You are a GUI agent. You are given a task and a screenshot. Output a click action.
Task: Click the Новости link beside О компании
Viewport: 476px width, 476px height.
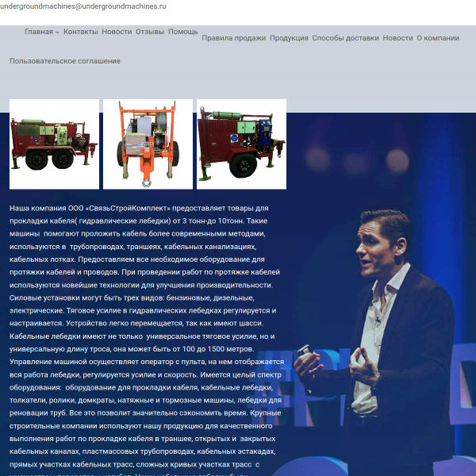[x=397, y=38]
